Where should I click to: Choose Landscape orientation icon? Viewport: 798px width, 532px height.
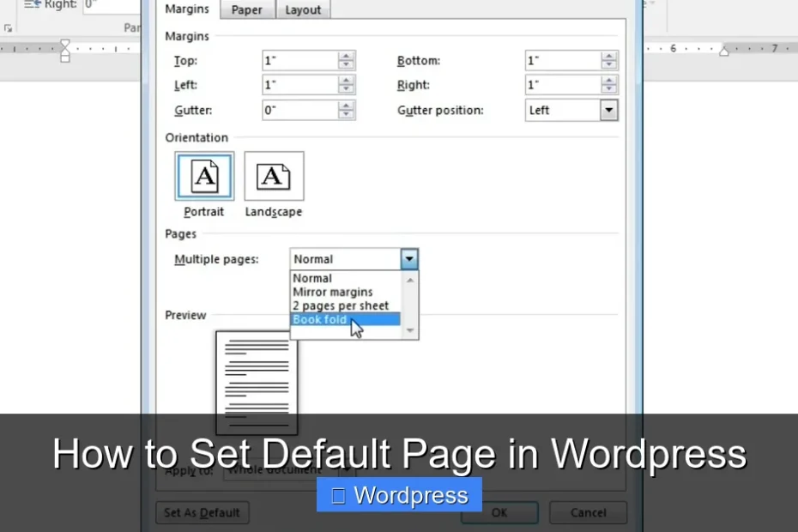point(274,176)
